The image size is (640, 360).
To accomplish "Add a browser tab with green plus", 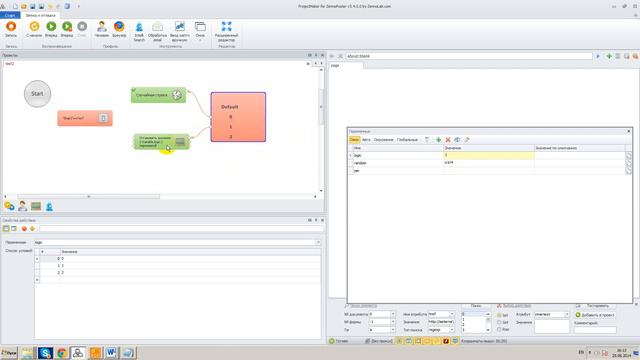I will point(609,56).
